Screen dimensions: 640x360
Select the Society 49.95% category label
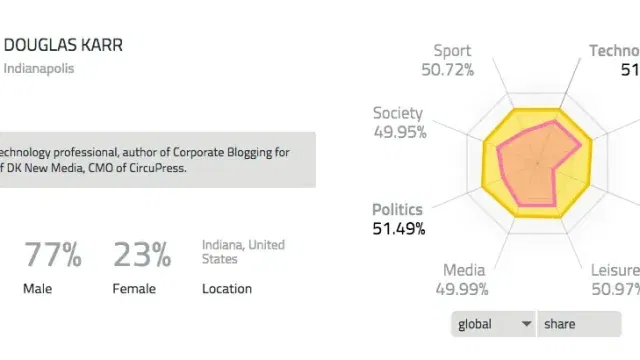(x=400, y=122)
